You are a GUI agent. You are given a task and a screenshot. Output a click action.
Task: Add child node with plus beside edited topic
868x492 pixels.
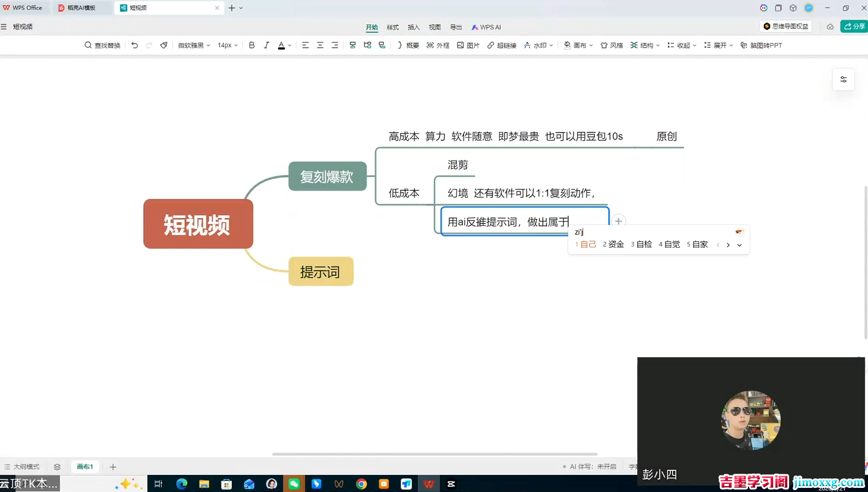[x=618, y=221]
